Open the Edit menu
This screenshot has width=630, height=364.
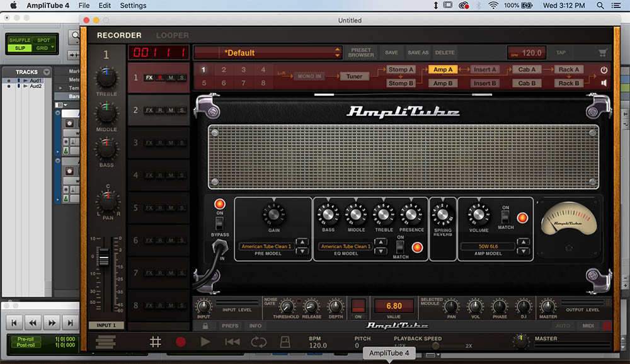105,5
